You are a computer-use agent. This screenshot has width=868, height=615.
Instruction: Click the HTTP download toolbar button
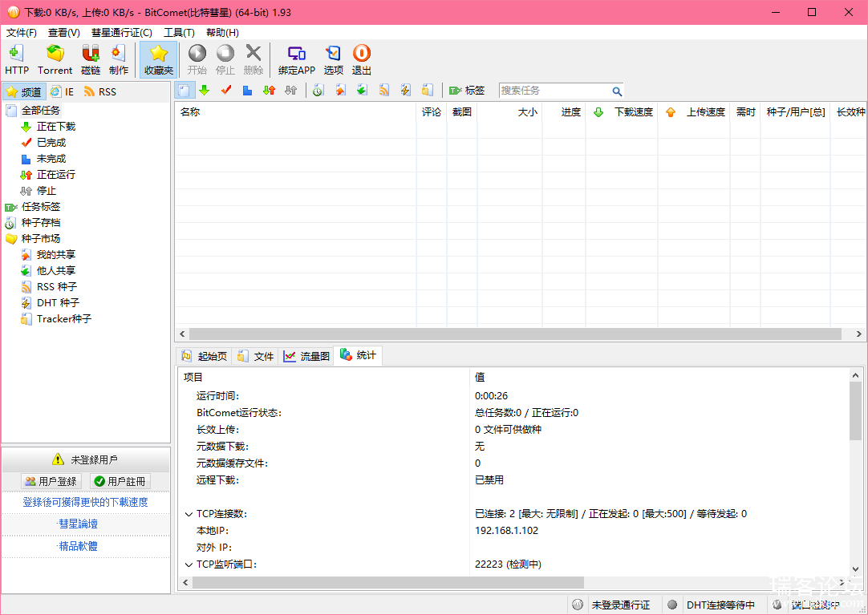[17, 59]
